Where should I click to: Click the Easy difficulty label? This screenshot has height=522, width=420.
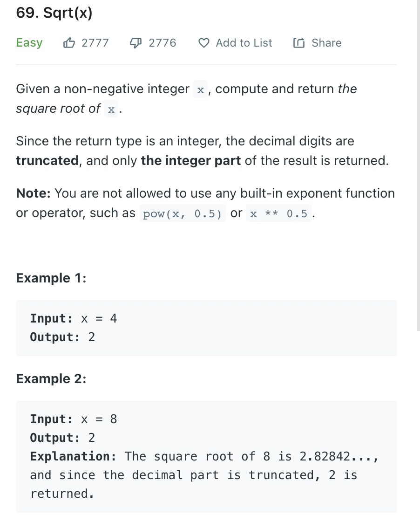coord(29,43)
